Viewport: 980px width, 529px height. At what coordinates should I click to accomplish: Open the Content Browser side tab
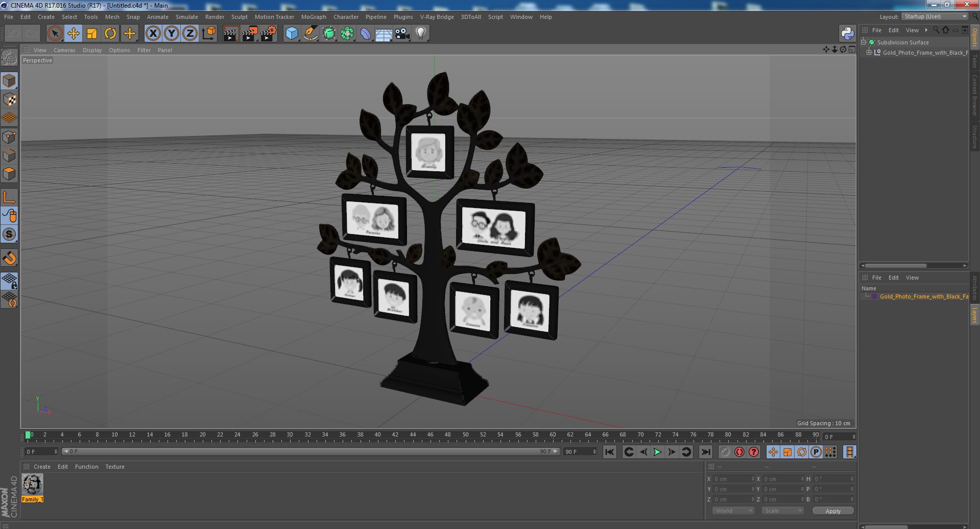pyautogui.click(x=975, y=95)
